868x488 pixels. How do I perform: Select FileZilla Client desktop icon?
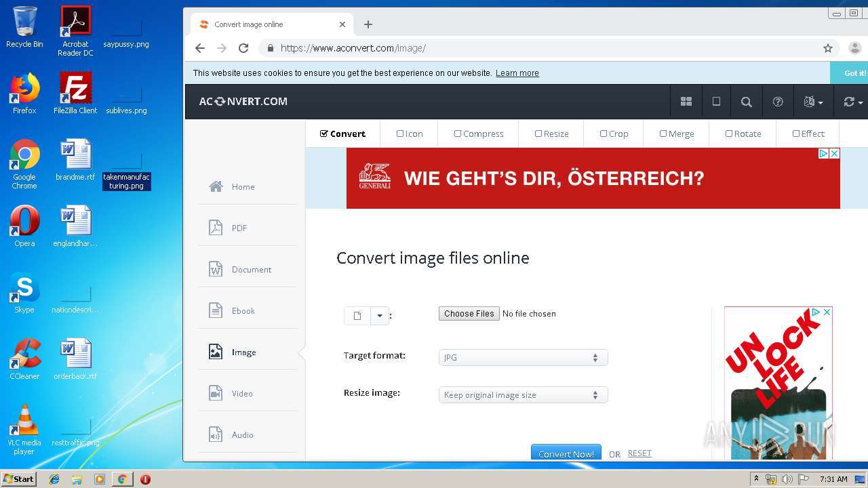(75, 93)
